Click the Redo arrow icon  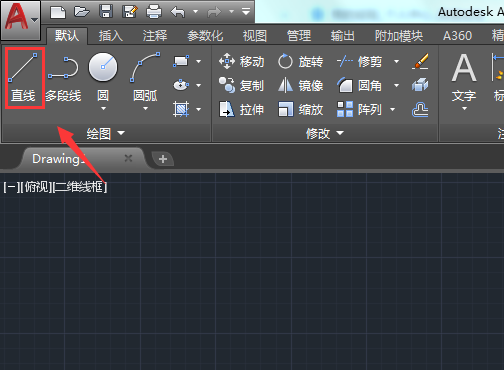pyautogui.click(x=214, y=13)
